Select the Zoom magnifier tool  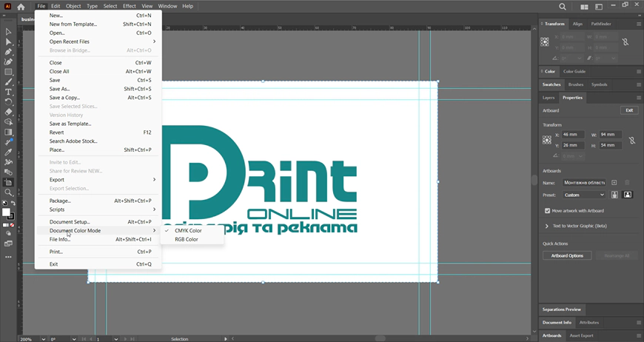click(8, 192)
